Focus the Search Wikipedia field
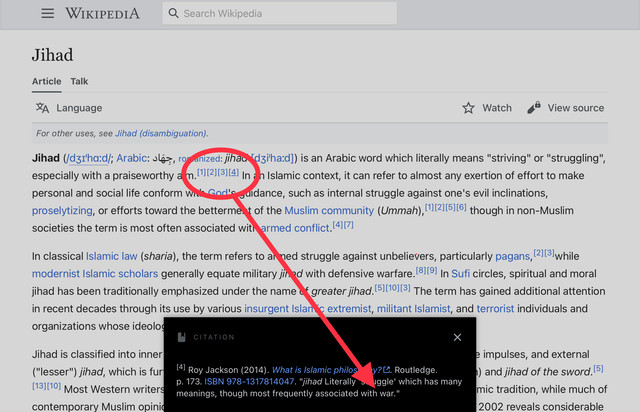This screenshot has width=640, height=412. click(280, 13)
